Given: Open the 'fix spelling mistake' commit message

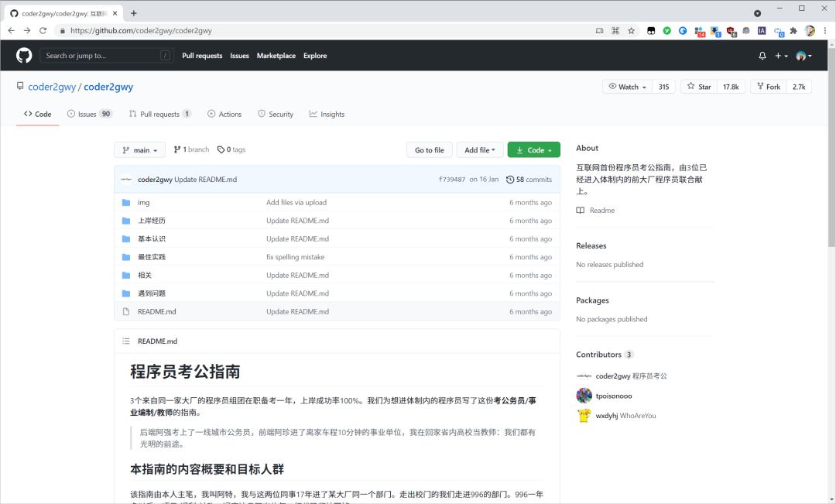Looking at the screenshot, I should point(296,257).
